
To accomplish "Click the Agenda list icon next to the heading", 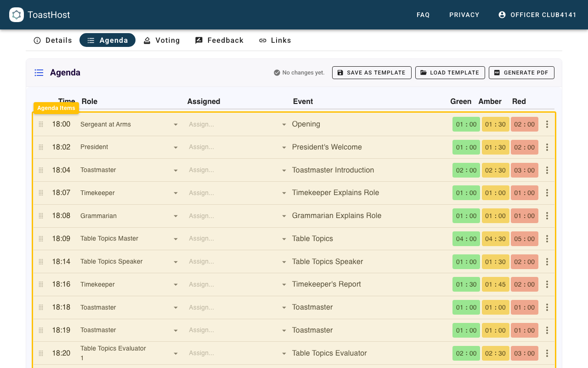I will tap(39, 72).
